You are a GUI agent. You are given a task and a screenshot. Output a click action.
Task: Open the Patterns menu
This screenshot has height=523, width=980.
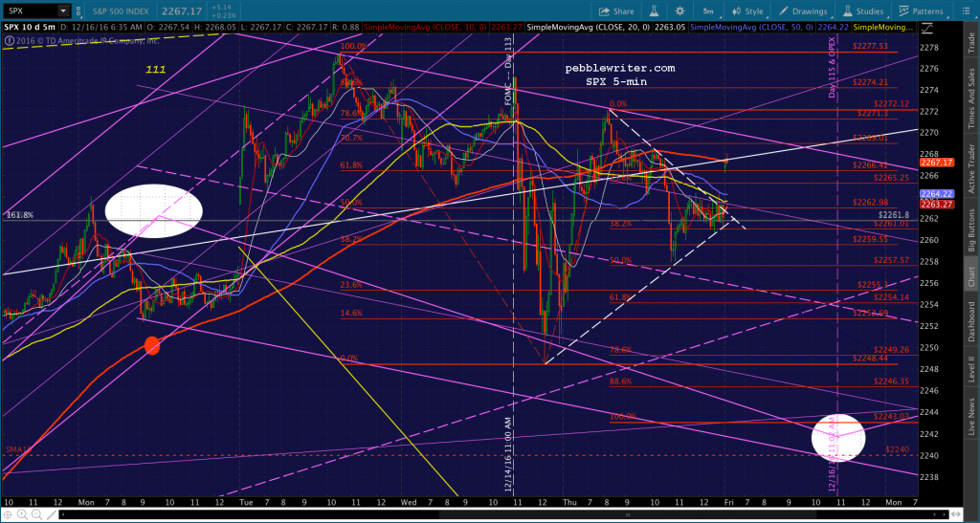[x=921, y=11]
